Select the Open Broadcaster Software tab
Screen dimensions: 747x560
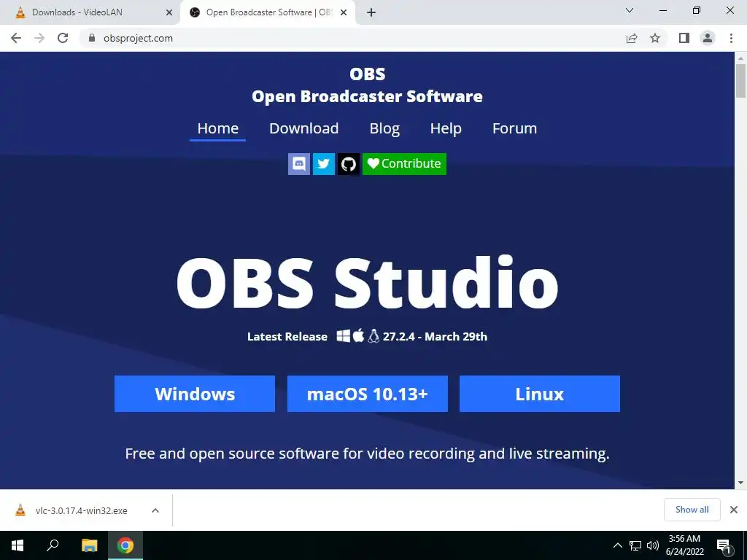click(269, 12)
